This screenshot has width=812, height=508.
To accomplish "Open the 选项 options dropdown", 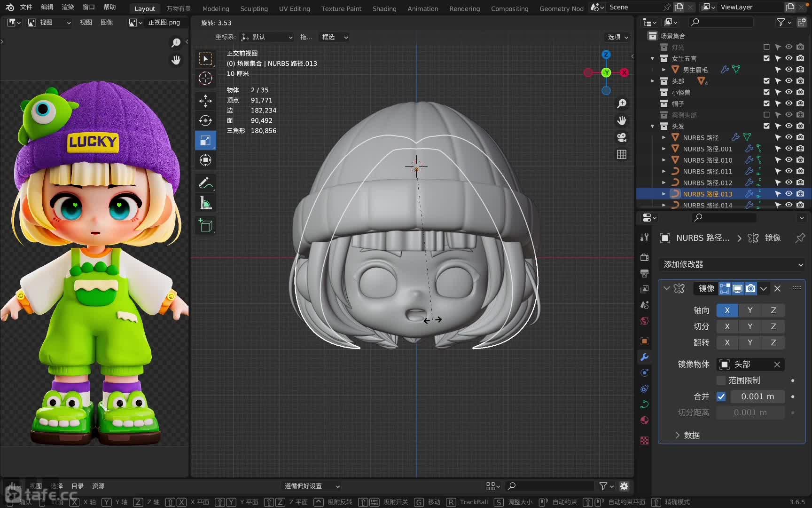I will (x=617, y=37).
